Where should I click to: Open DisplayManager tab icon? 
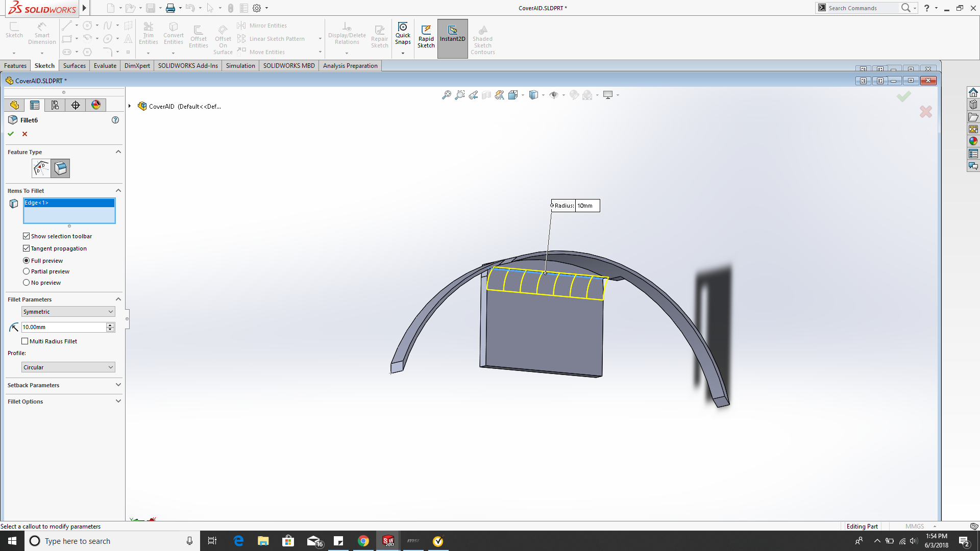pos(96,105)
